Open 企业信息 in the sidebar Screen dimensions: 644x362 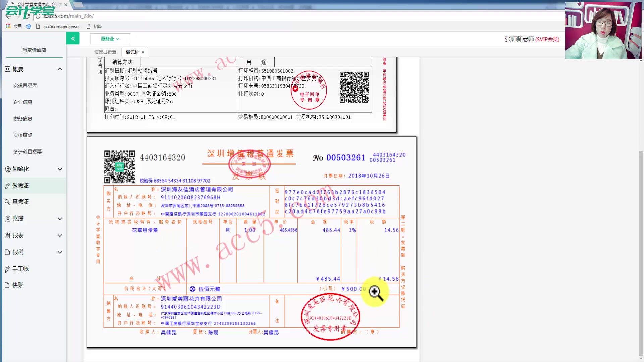[23, 102]
